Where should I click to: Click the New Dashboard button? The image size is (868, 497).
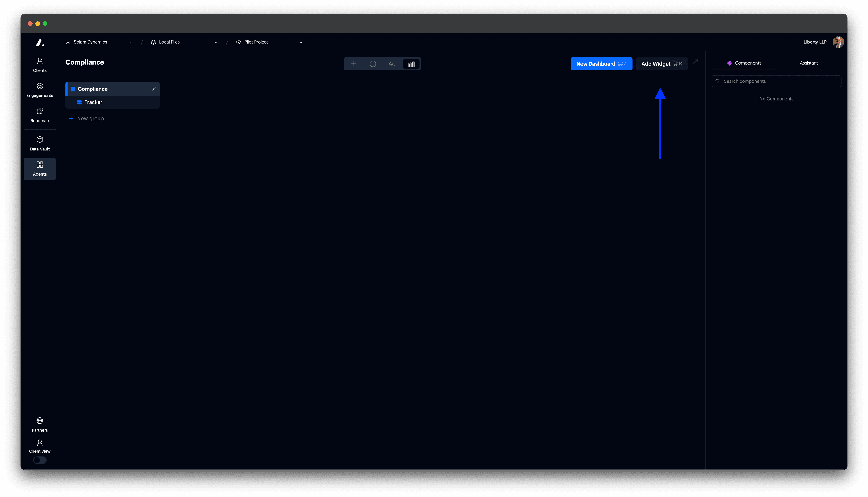(601, 63)
